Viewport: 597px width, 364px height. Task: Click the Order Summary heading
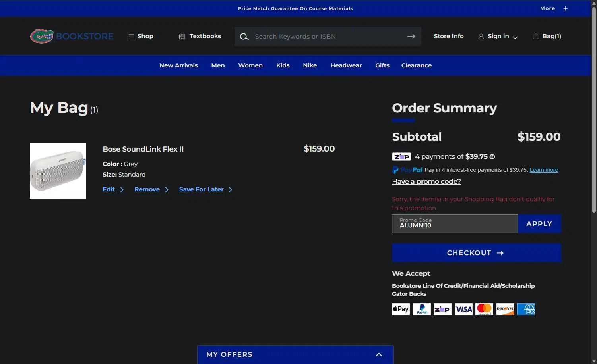click(x=444, y=108)
